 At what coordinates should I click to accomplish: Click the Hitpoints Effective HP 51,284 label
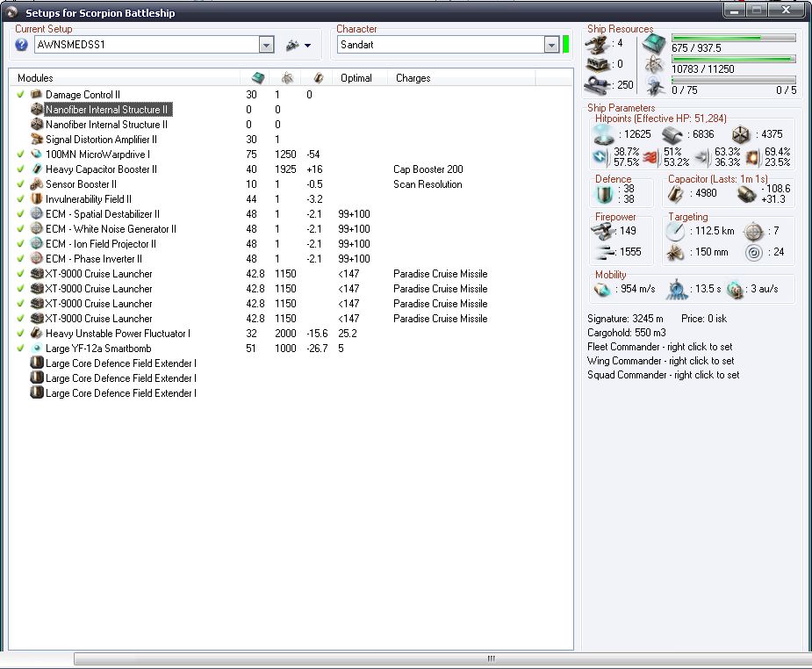(661, 119)
